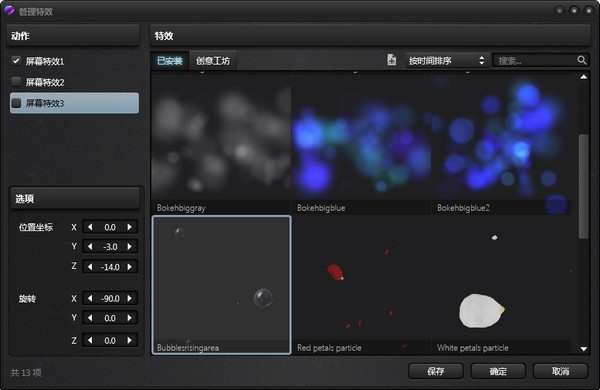Tick the 屏幕特效3 checkbox
Image resolution: width=600 pixels, height=390 pixels.
(16, 103)
